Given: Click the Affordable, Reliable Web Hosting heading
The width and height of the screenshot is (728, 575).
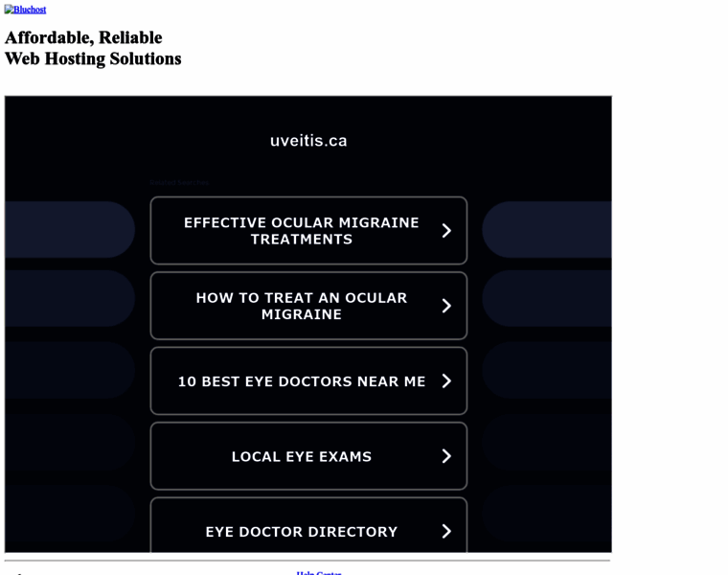Looking at the screenshot, I should pyautogui.click(x=93, y=48).
